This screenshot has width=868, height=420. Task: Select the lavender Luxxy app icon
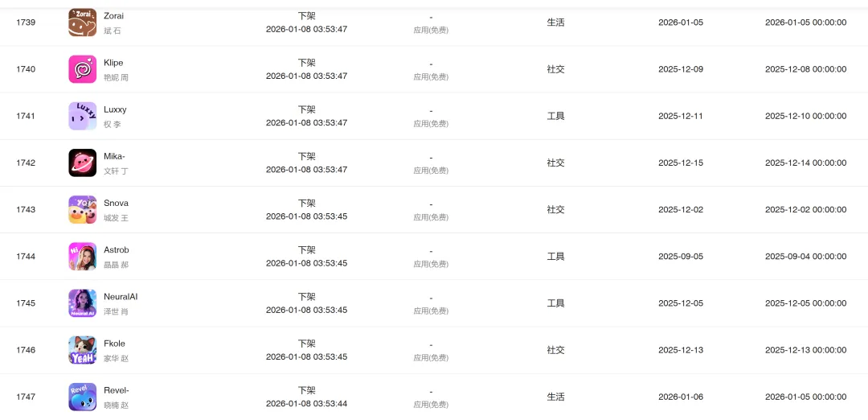[83, 116]
